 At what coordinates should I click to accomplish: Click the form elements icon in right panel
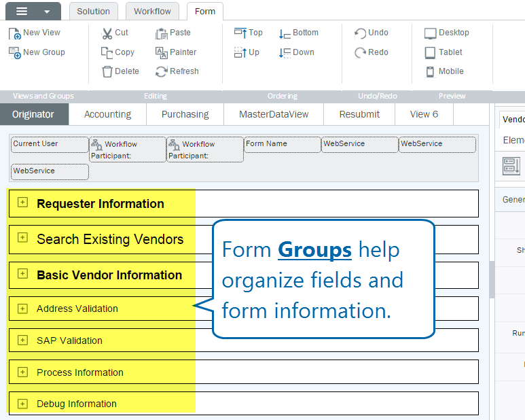[511, 166]
